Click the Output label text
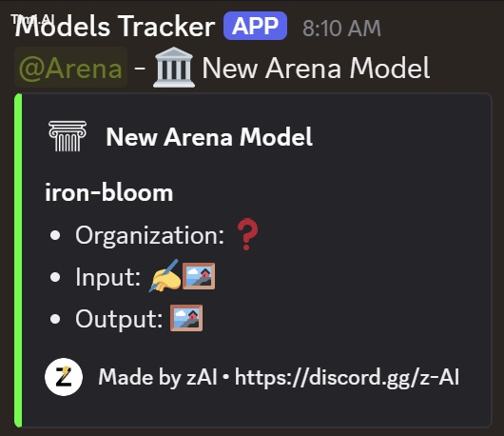Image resolution: width=504 pixels, height=436 pixels. [x=119, y=319]
